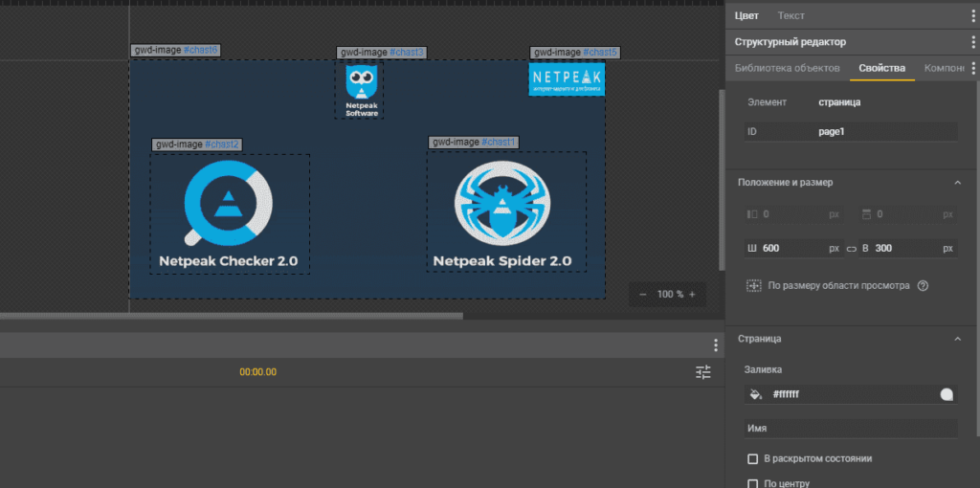Collapse the Страница section
Viewport: 980px width, 488px height.
click(957, 339)
